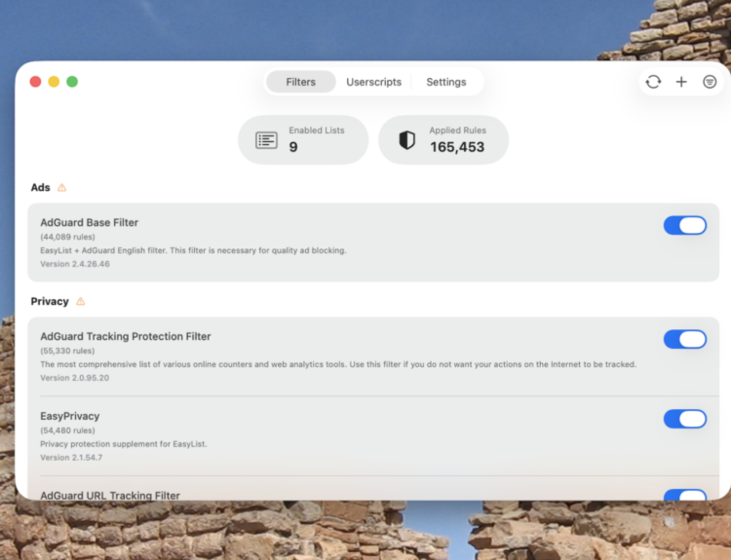The image size is (731, 560).
Task: Click the Privacy section heading
Action: click(x=50, y=302)
